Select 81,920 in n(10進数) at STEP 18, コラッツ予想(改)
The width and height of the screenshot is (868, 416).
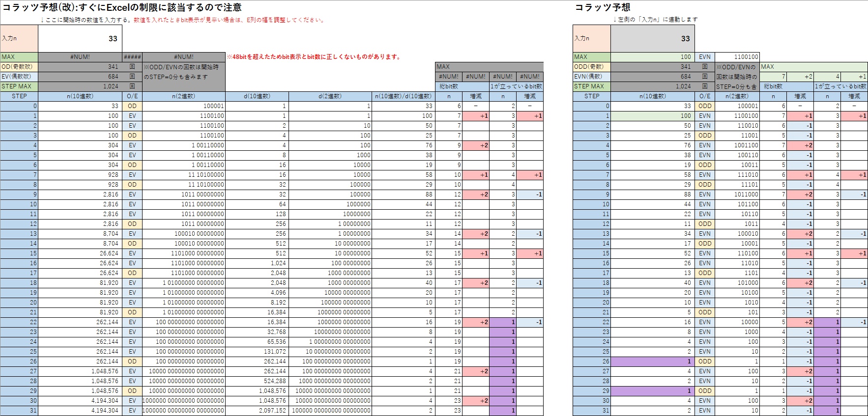tap(80, 283)
